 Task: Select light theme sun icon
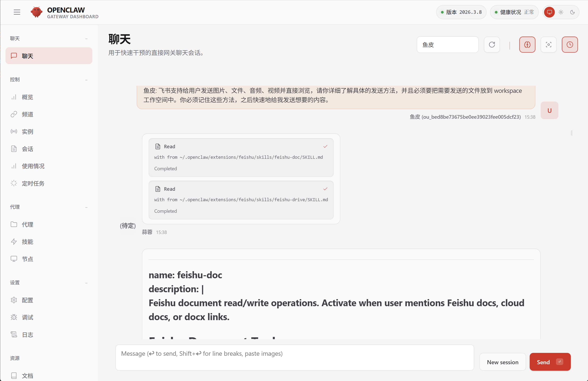561,12
